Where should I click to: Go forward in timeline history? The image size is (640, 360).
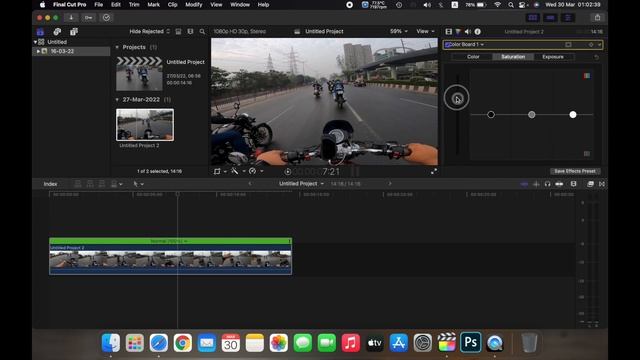coord(390,184)
